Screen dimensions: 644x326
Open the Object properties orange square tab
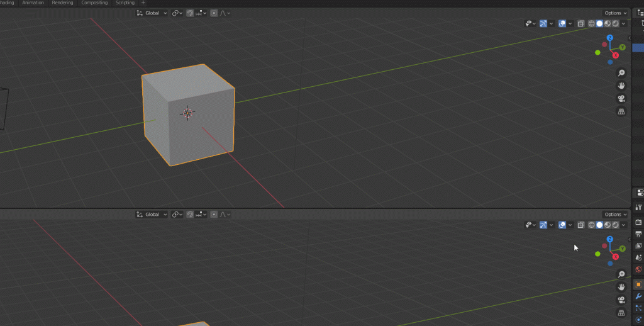(x=639, y=284)
